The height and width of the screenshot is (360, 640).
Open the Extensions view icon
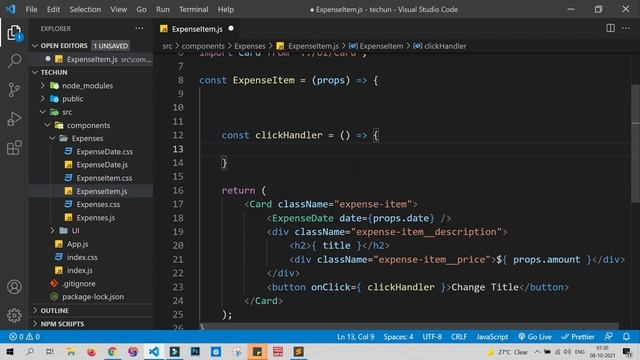point(14,148)
